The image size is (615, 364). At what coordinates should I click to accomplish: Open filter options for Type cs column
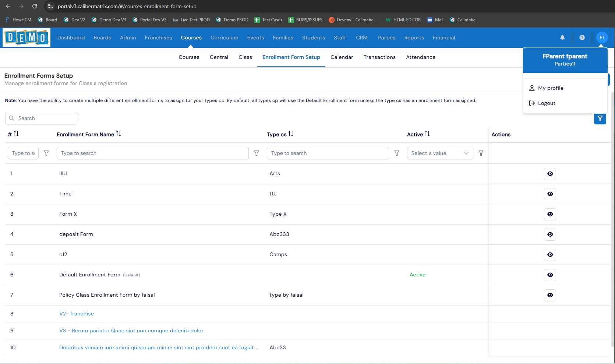[x=397, y=153]
